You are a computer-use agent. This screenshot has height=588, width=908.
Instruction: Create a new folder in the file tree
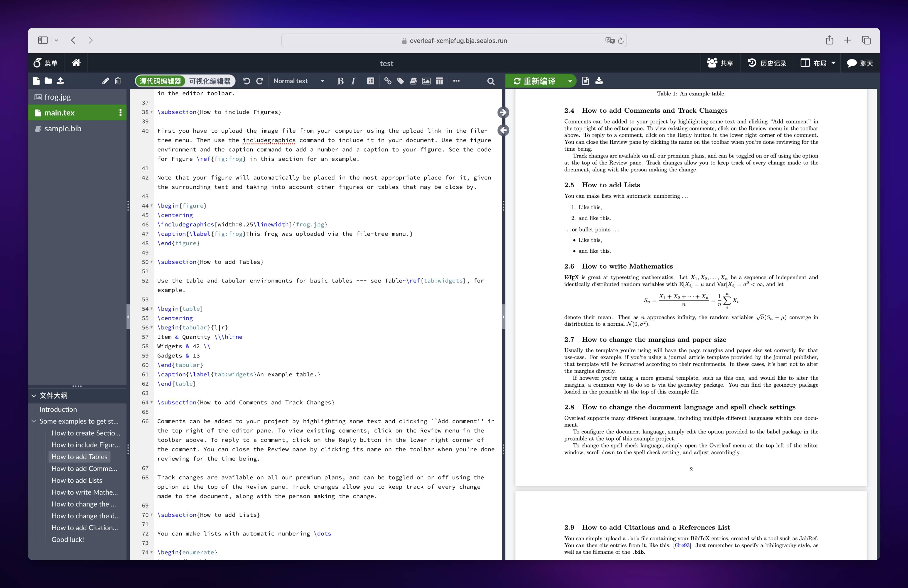[48, 81]
